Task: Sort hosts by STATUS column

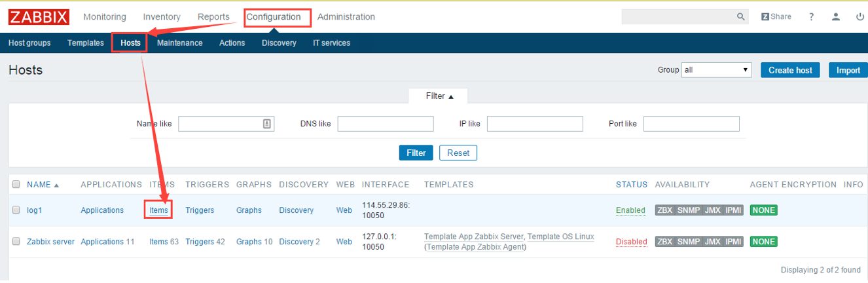Action: point(632,185)
